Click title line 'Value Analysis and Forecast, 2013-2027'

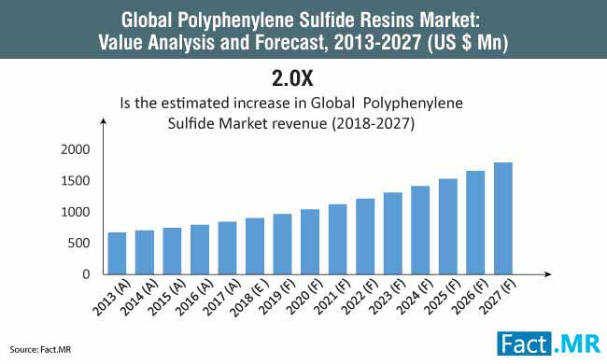click(260, 42)
